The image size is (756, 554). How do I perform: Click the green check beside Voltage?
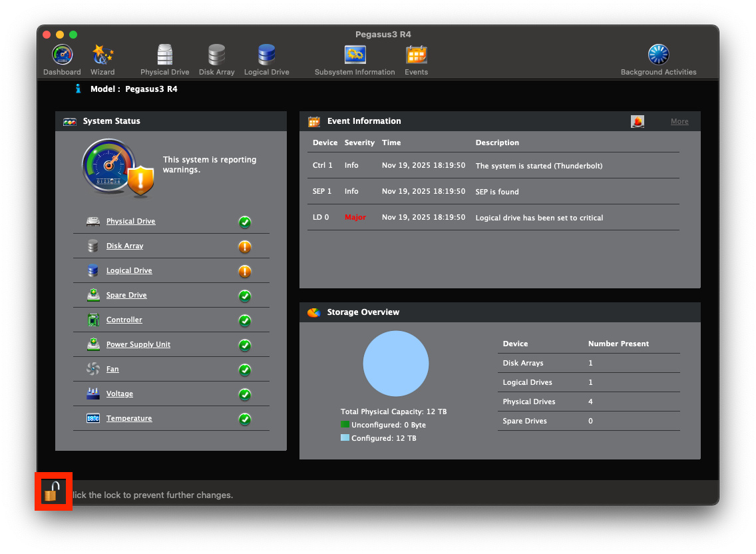pos(245,394)
